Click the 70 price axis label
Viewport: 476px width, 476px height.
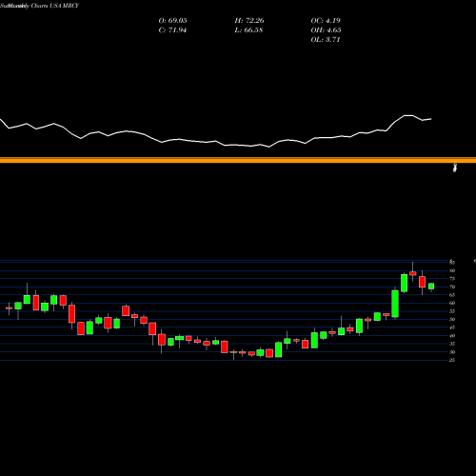tap(452, 287)
